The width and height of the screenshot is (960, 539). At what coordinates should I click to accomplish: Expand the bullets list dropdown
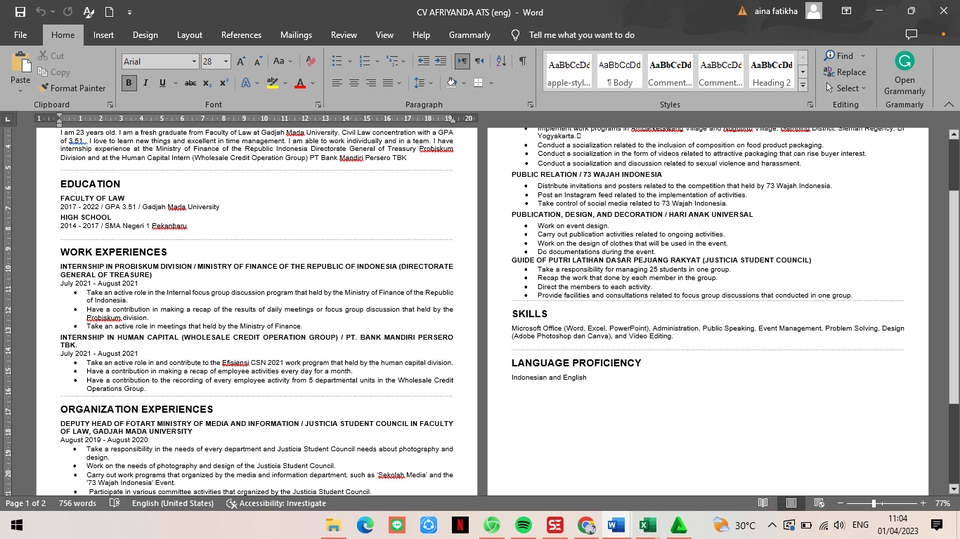(x=350, y=61)
